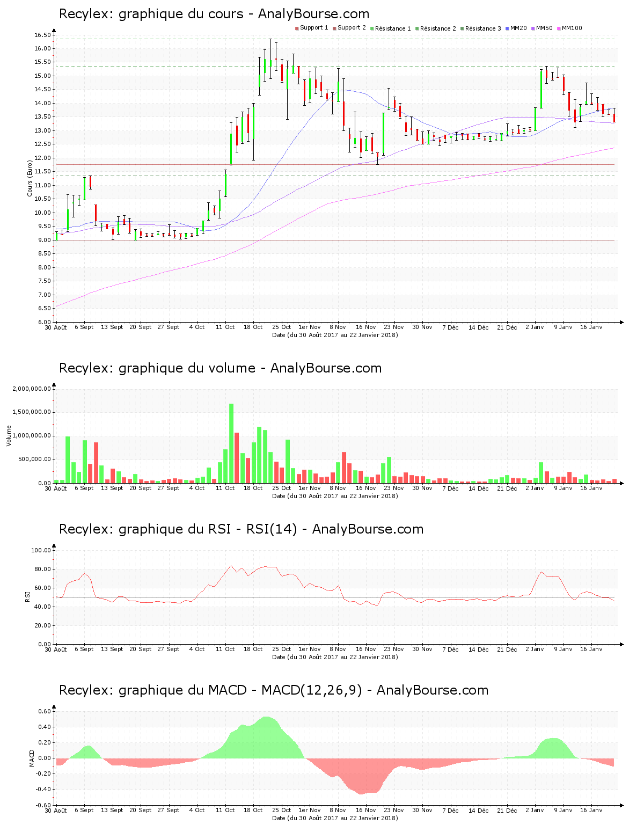Click the 1,500,000.00 volume axis value
644x832 pixels.
32,412
